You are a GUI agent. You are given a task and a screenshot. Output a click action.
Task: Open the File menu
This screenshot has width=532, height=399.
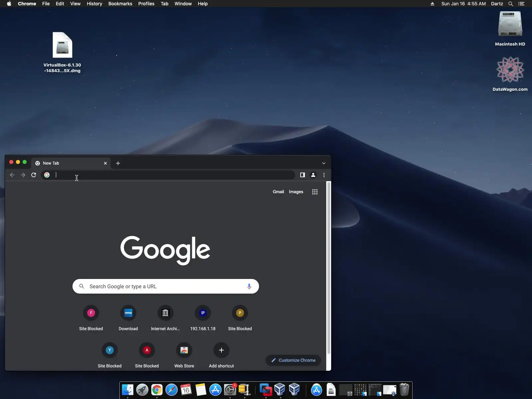click(x=46, y=4)
